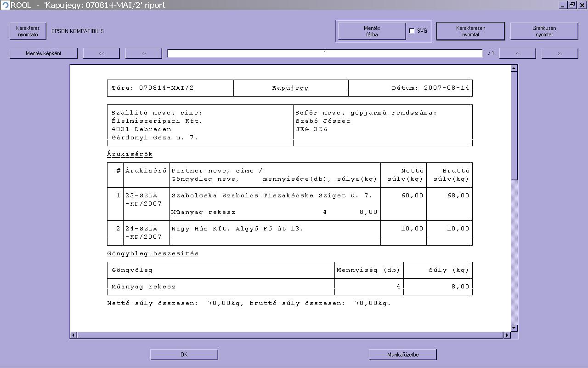This screenshot has width=588, height=368.
Task: Restore the window using title bar button
Action: pyautogui.click(x=572, y=5)
